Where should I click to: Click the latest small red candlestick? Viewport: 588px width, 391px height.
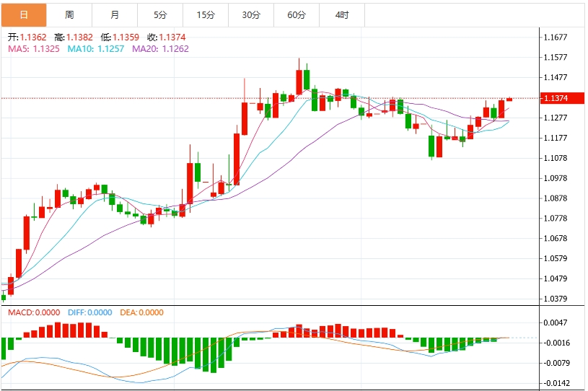pos(509,100)
